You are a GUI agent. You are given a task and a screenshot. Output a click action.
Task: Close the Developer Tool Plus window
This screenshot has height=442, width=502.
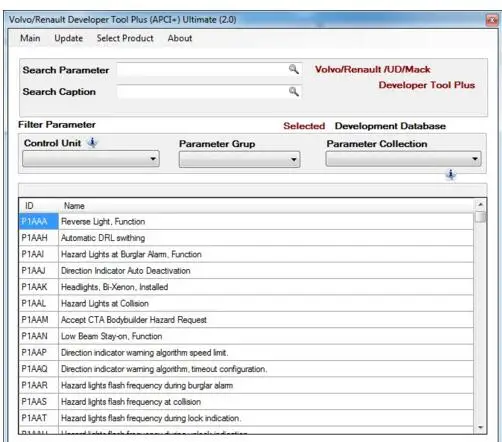tap(492, 20)
